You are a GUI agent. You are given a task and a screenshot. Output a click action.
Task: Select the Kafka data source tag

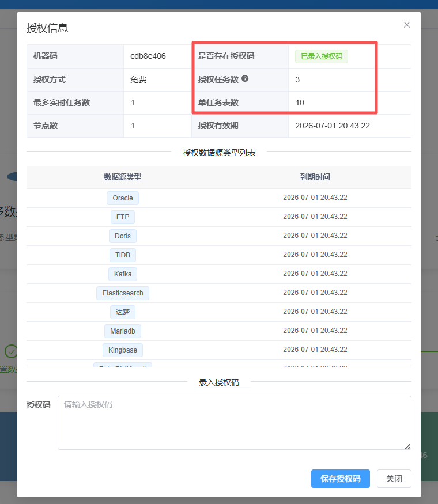coord(123,274)
